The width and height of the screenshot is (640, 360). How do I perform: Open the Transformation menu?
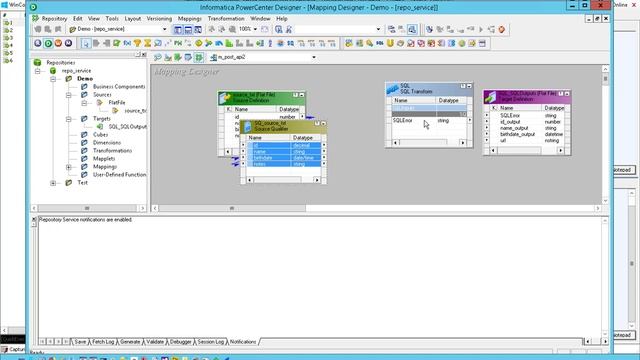click(226, 19)
